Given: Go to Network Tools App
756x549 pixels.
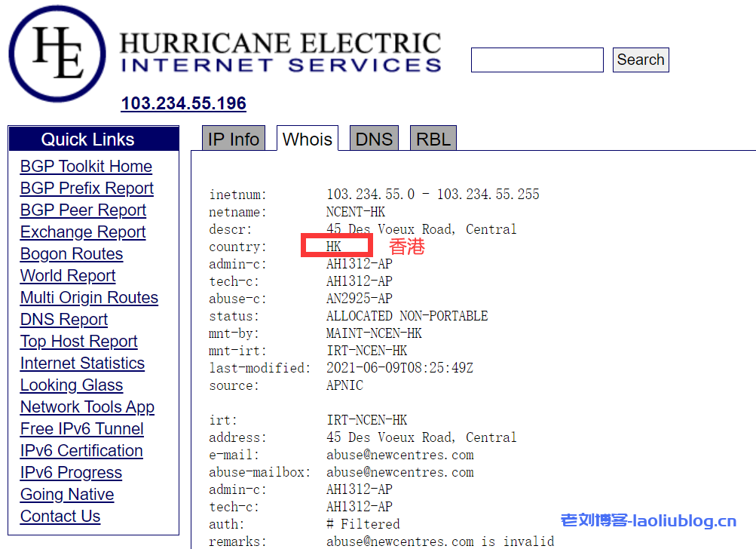Looking at the screenshot, I should (x=87, y=407).
